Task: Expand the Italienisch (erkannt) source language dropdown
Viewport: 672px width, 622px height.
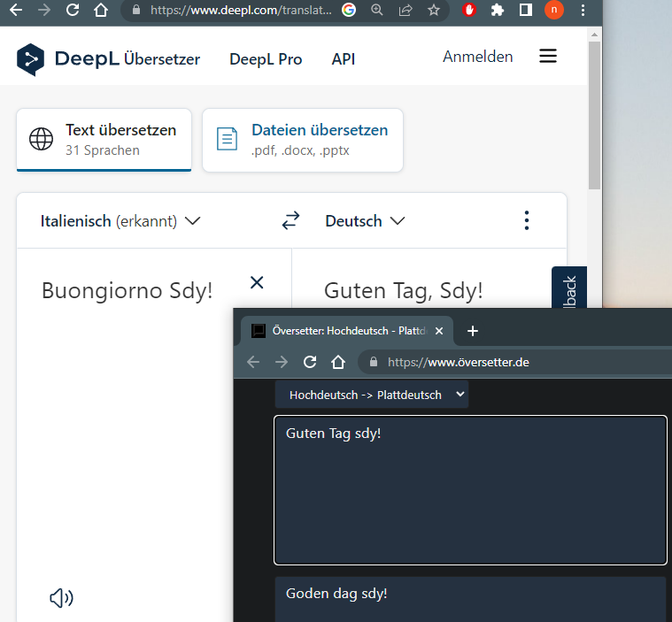Action: tap(120, 221)
